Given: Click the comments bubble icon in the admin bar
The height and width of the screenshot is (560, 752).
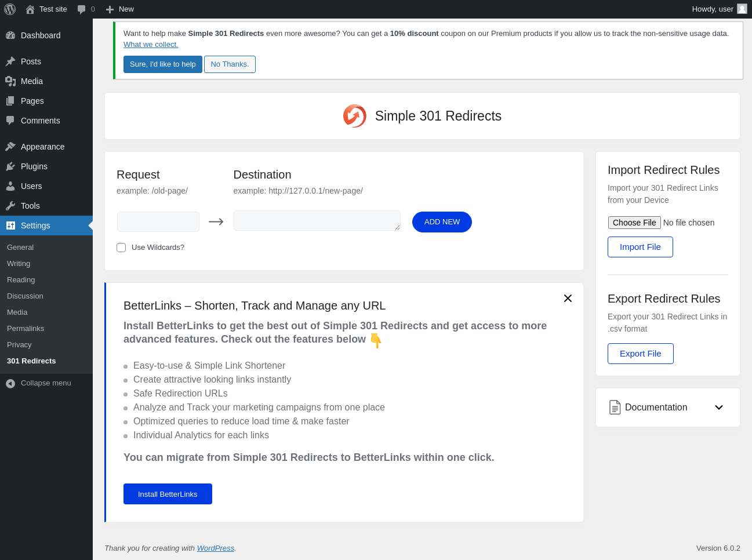Looking at the screenshot, I should pos(82,9).
